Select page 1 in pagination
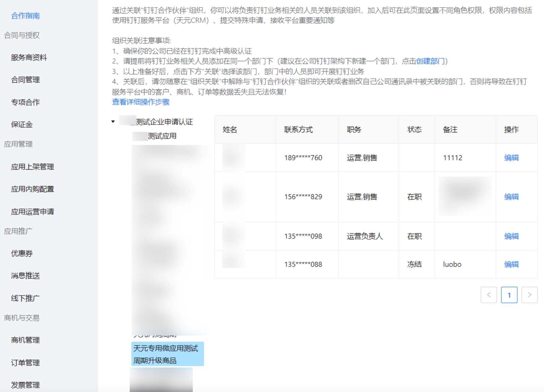The image size is (544, 392). coord(509,295)
